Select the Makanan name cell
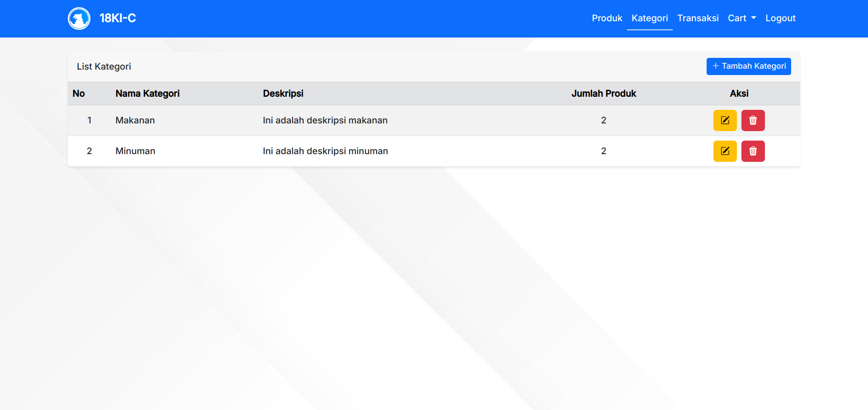This screenshot has height=410, width=868. pyautogui.click(x=135, y=120)
